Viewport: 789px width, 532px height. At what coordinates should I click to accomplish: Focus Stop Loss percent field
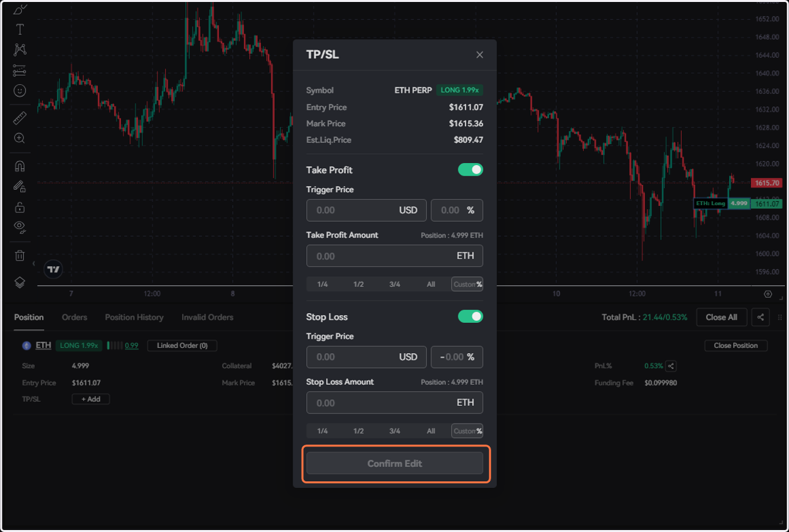point(457,357)
